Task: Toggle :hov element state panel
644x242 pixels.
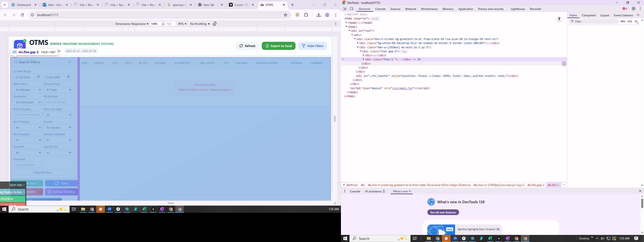Action: pos(623,22)
